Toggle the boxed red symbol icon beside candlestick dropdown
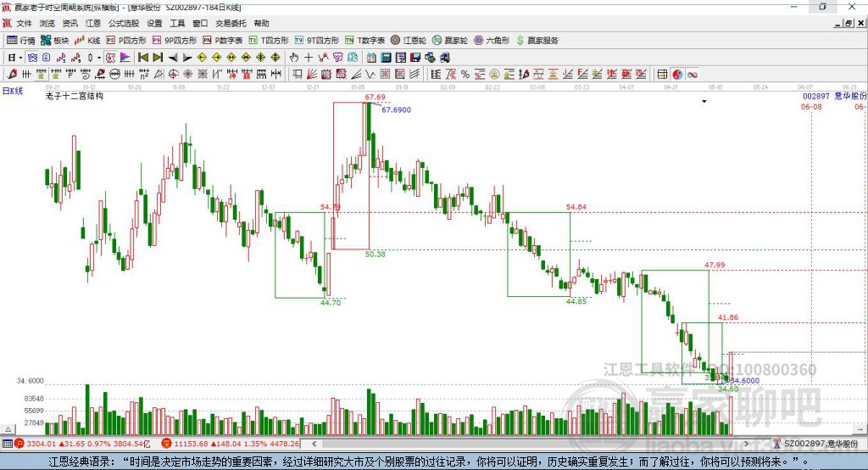 click(110, 58)
